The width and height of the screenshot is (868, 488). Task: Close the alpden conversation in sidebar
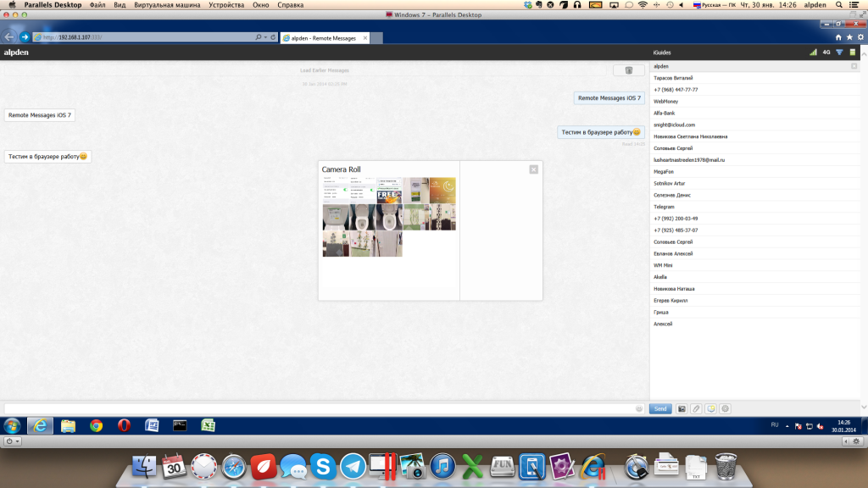tap(854, 66)
